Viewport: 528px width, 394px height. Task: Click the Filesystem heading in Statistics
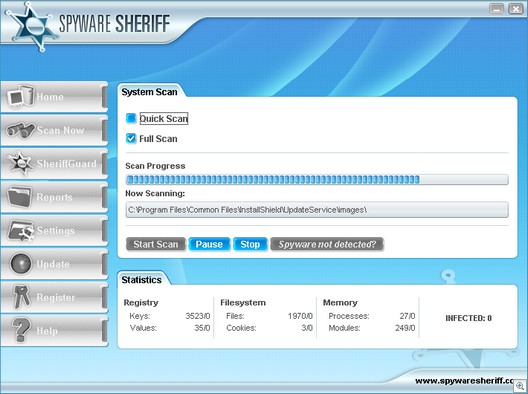[243, 302]
